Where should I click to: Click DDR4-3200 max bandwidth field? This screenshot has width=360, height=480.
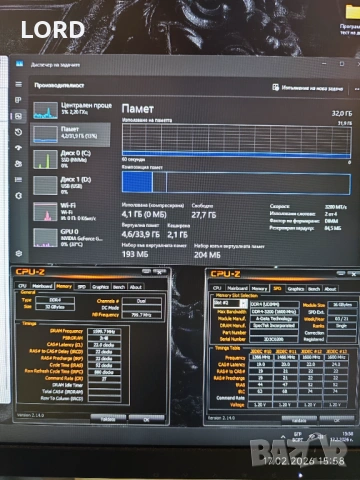275,312
